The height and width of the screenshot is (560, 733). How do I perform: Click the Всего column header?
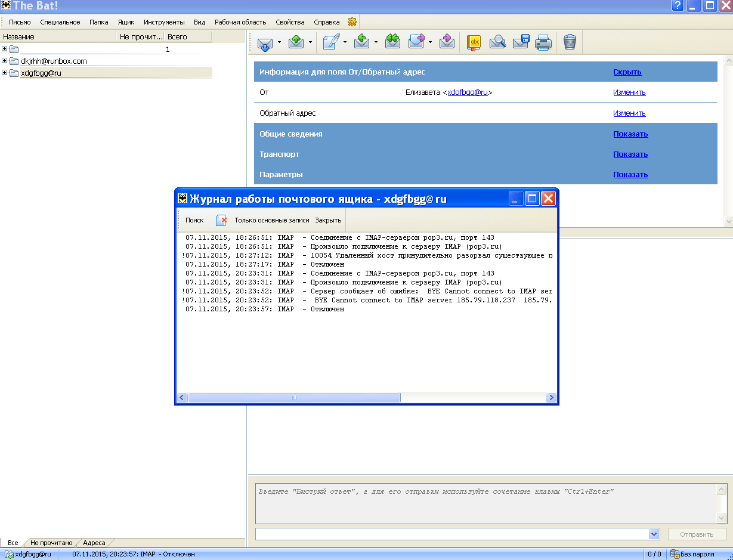[188, 36]
